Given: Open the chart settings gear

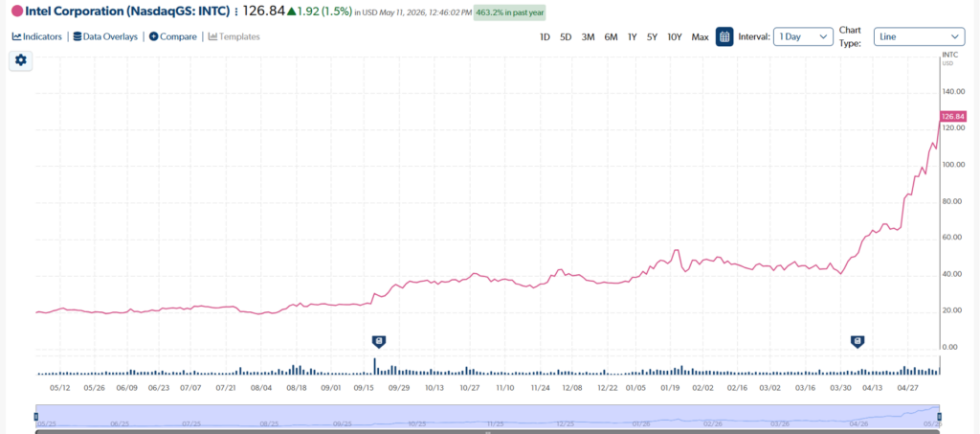Looking at the screenshot, I should 21,60.
